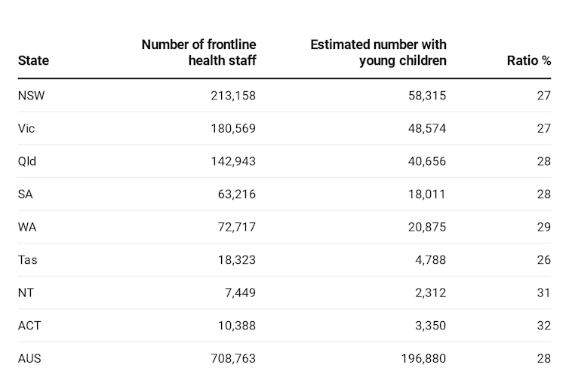The height and width of the screenshot is (392, 569).
Task: Select the SA row label
Action: 25,194
